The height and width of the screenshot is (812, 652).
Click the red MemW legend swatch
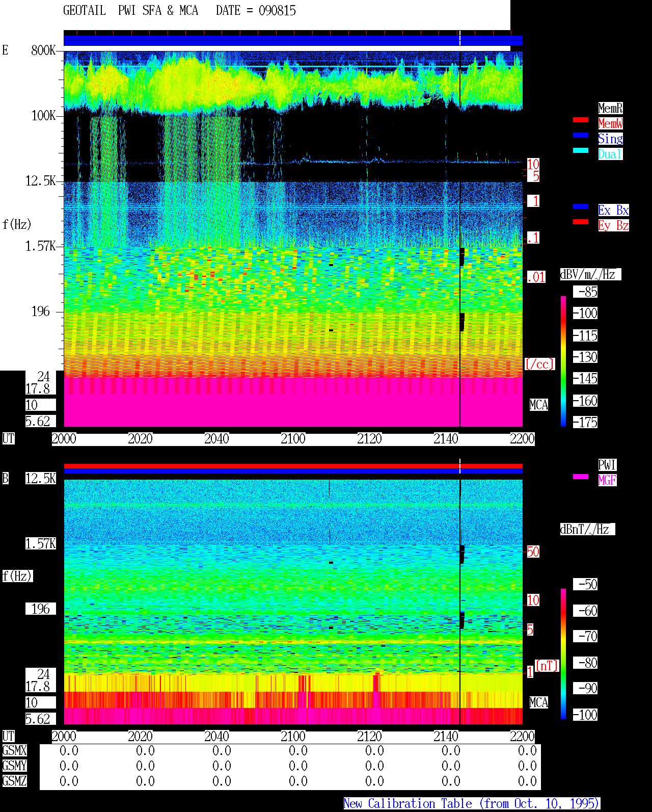(x=581, y=120)
